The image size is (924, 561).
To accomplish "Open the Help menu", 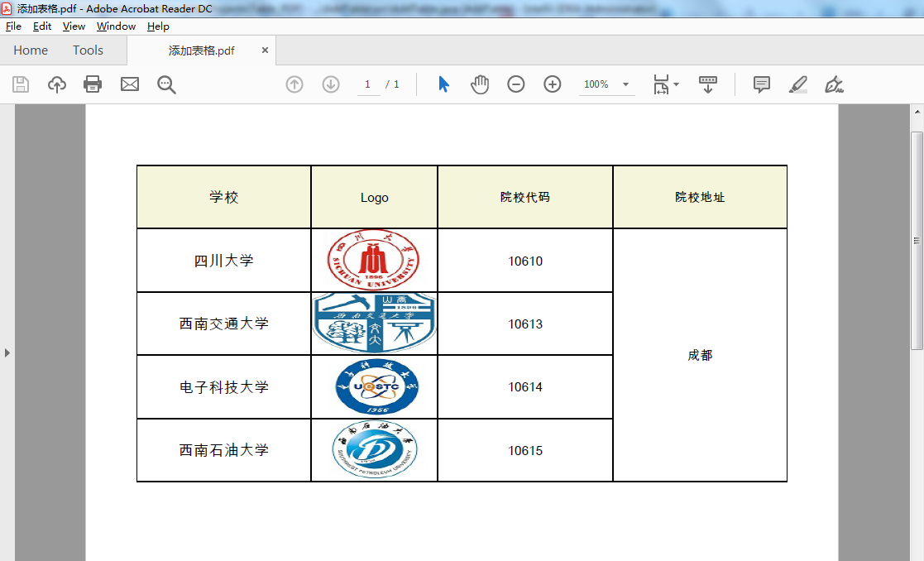I will pos(158,26).
